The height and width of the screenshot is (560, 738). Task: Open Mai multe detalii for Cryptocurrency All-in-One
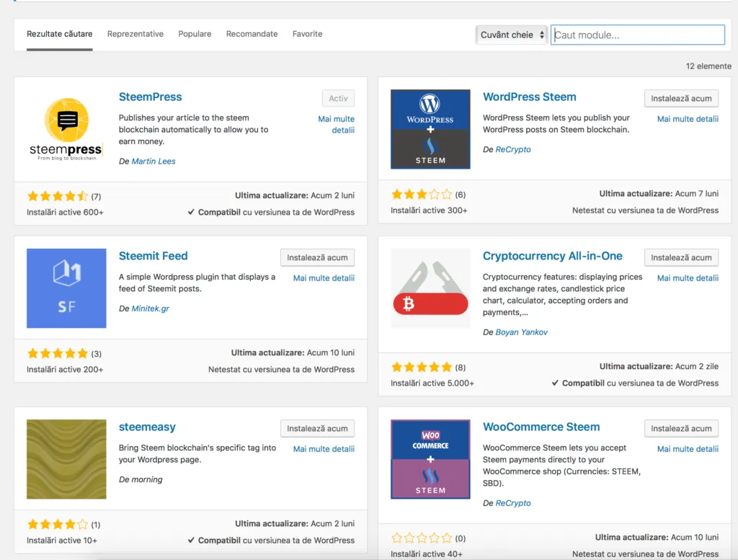[x=688, y=278]
